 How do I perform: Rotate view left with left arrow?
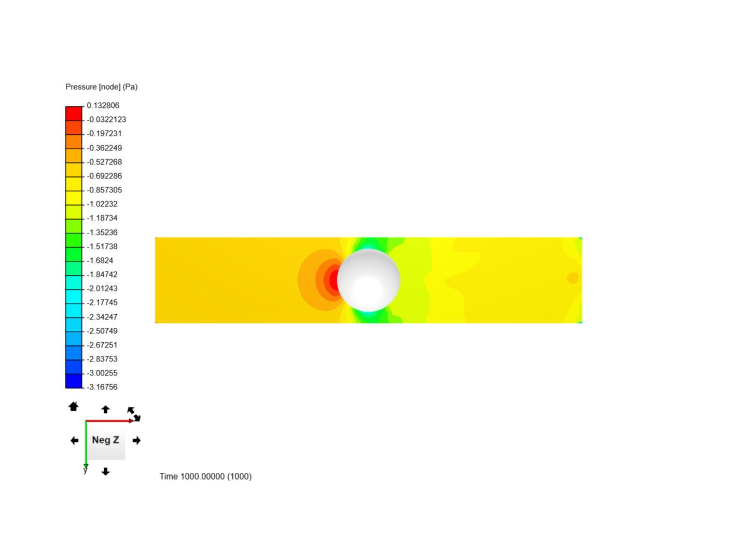coord(74,440)
